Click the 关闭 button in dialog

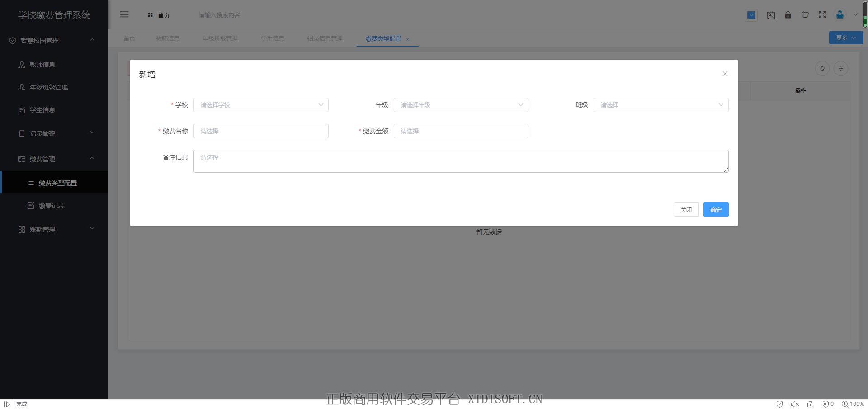686,210
